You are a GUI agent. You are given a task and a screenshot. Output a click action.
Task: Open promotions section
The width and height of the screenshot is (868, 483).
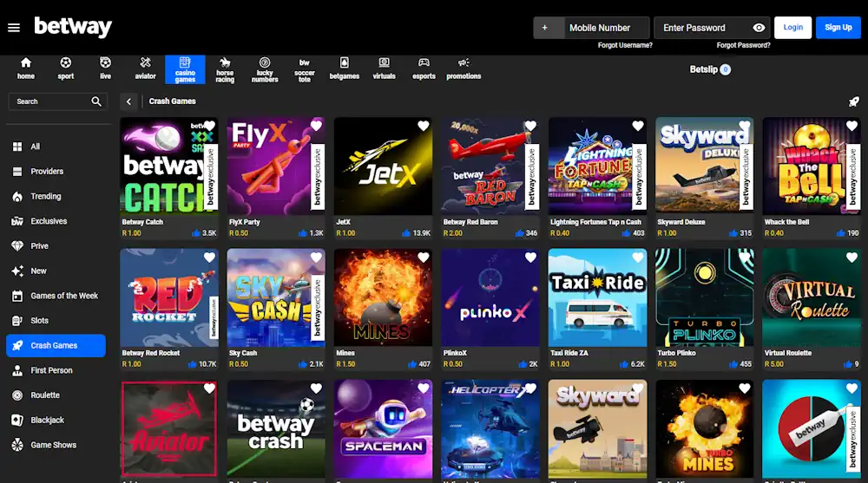tap(464, 69)
